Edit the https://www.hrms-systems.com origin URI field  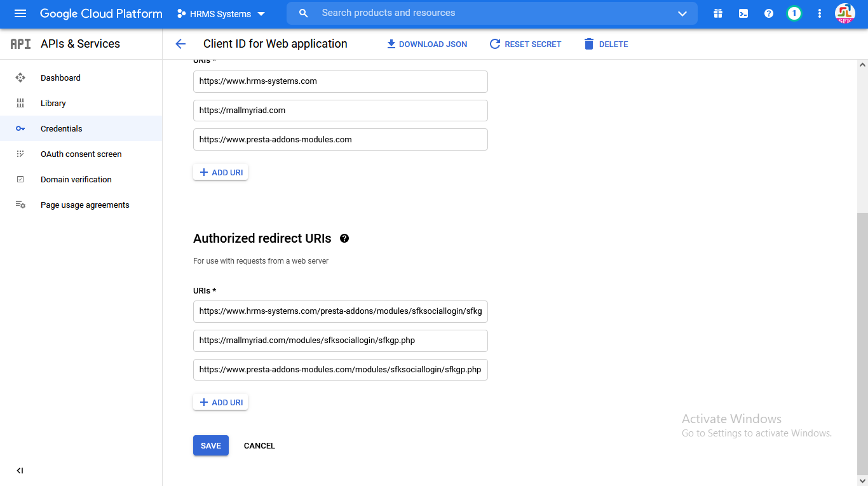(341, 81)
